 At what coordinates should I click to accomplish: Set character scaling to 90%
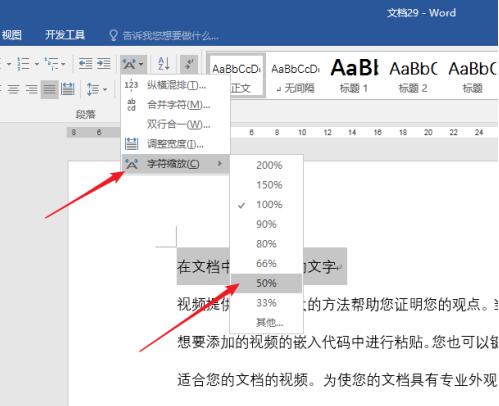click(x=267, y=224)
